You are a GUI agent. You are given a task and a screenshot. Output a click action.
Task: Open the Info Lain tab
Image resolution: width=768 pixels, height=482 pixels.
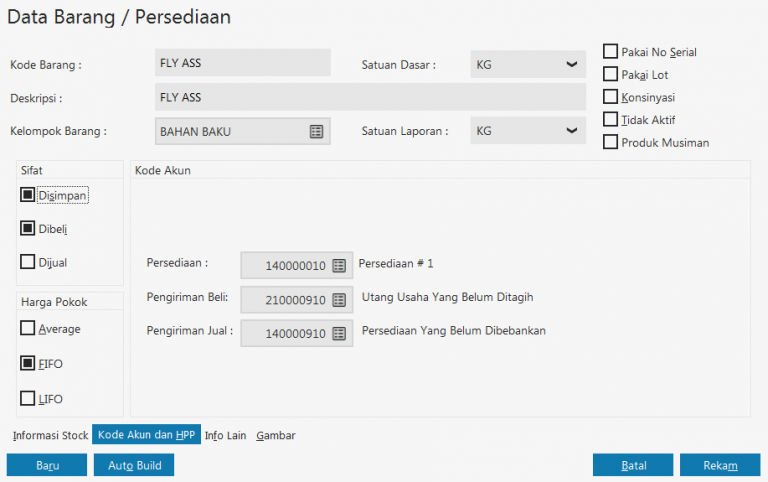(225, 435)
